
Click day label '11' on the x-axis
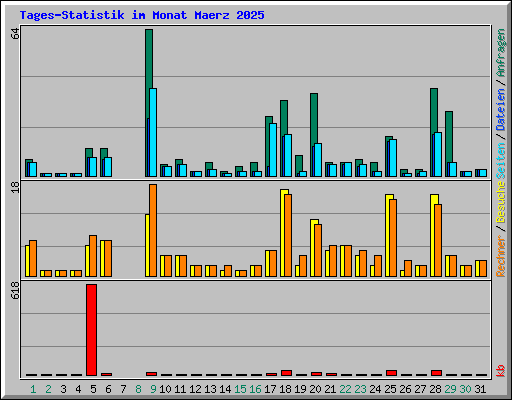180,389
